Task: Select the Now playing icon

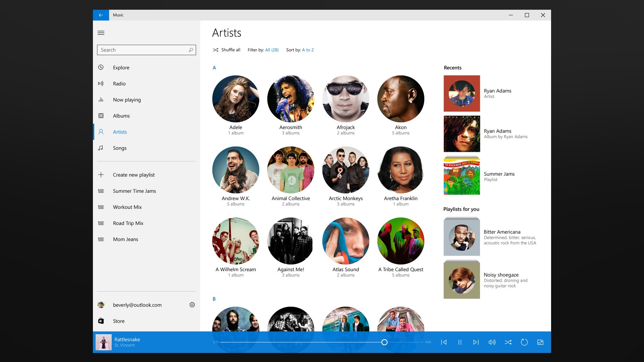Action: tap(101, 100)
